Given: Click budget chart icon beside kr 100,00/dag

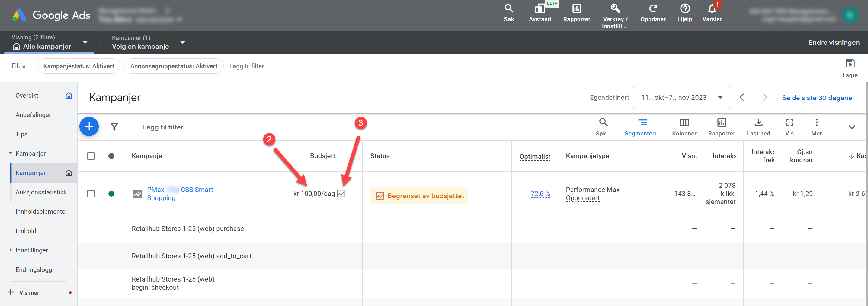Looking at the screenshot, I should point(341,194).
